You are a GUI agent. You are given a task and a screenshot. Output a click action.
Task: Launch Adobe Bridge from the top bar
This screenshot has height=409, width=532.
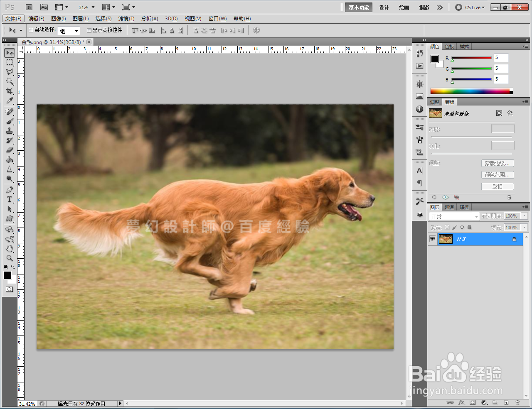(x=29, y=7)
